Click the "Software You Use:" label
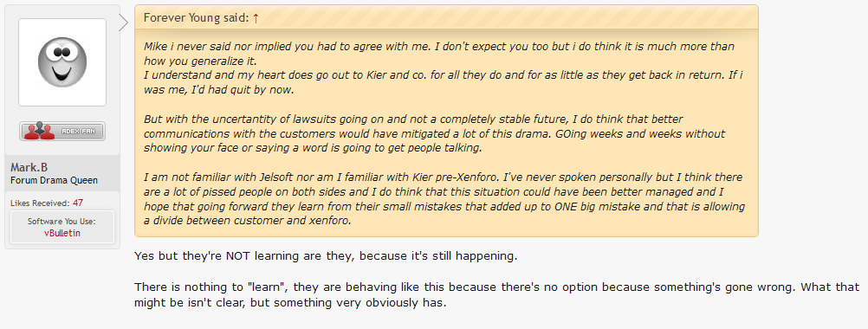Screen dimensions: 868x329 (x=62, y=221)
